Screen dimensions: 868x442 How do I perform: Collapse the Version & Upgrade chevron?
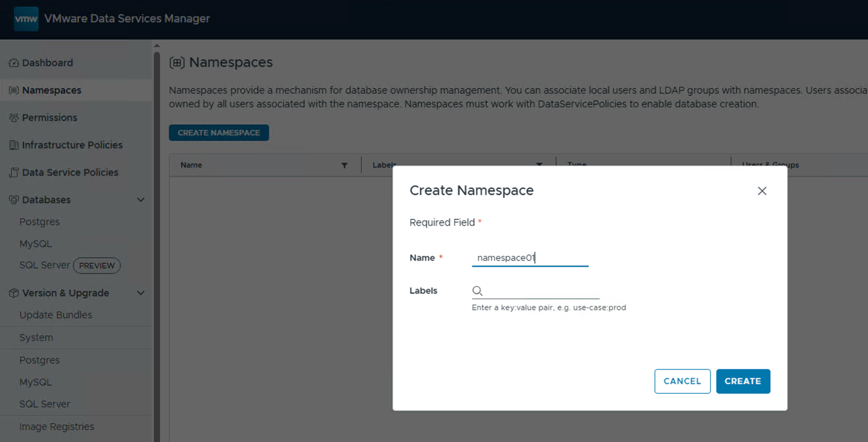[x=141, y=293]
